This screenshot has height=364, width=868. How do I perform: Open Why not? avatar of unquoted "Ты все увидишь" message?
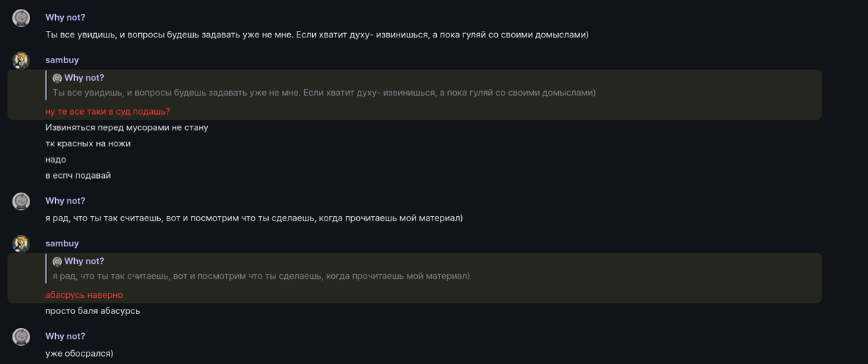[x=21, y=18]
